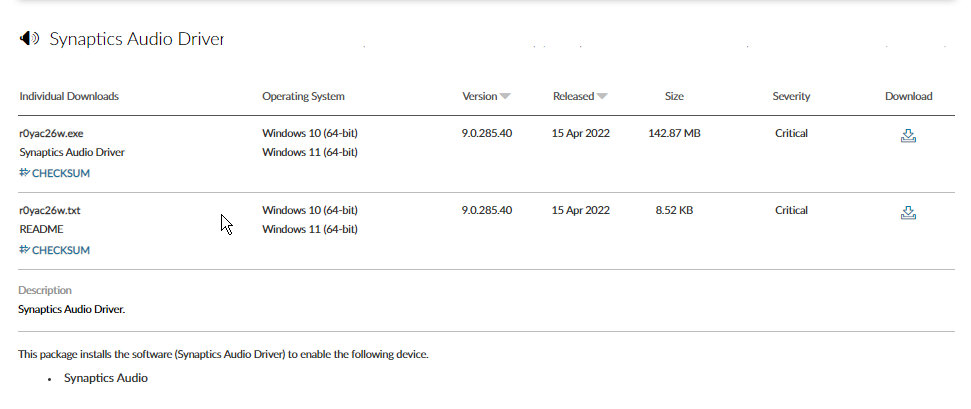Click the exe row's 15 Apr 2022 date
This screenshot has height=409, width=971.
click(580, 133)
